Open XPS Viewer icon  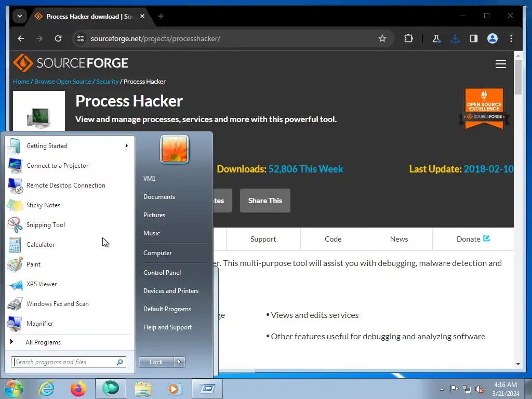pyautogui.click(x=15, y=284)
